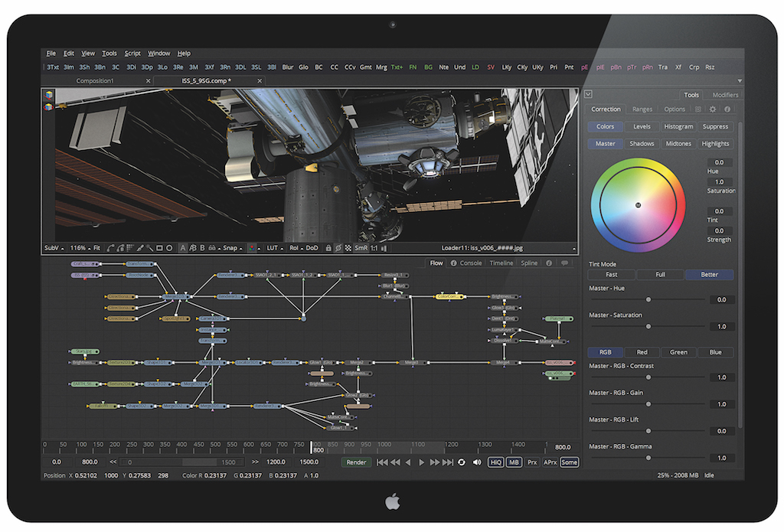Toggle HiQ high quality mode
Screen dimensions: 784x532
click(x=495, y=462)
